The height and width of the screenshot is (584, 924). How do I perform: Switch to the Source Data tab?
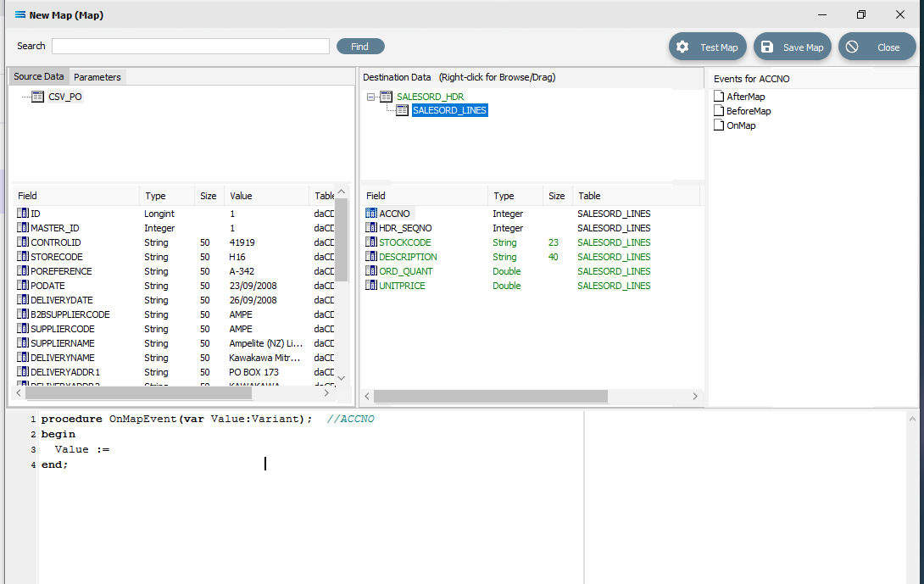(38, 76)
